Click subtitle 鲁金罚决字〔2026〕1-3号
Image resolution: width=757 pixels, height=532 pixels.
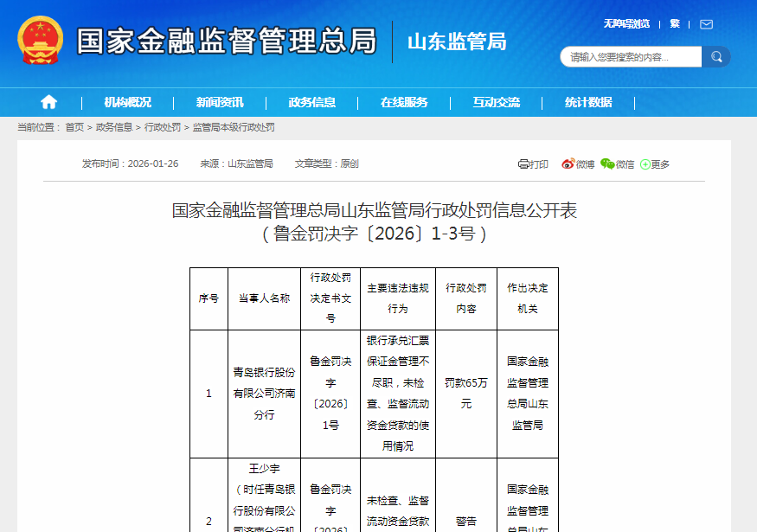pos(374,234)
